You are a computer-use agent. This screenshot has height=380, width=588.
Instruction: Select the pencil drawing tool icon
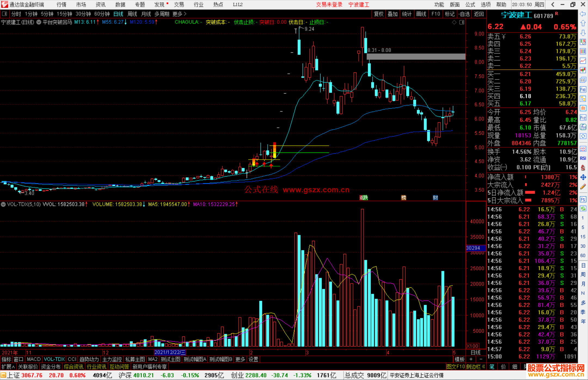[583, 187]
